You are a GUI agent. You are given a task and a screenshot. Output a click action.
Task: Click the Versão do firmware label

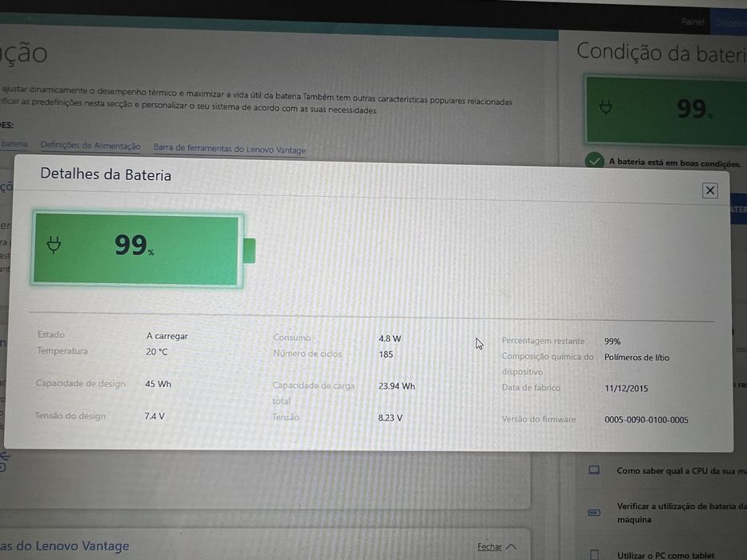(539, 419)
